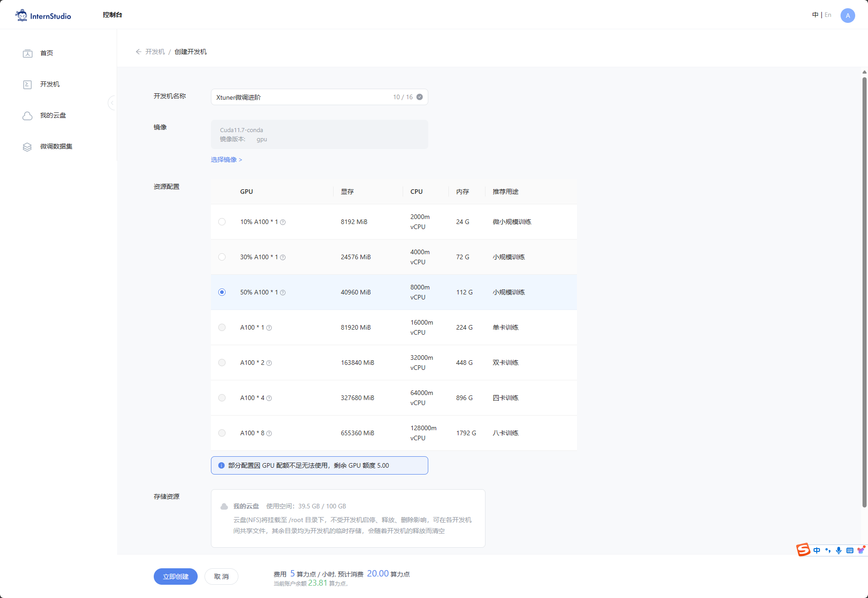This screenshot has width=868, height=598.
Task: Click the info icon in GPU quota notice
Action: [x=221, y=465]
